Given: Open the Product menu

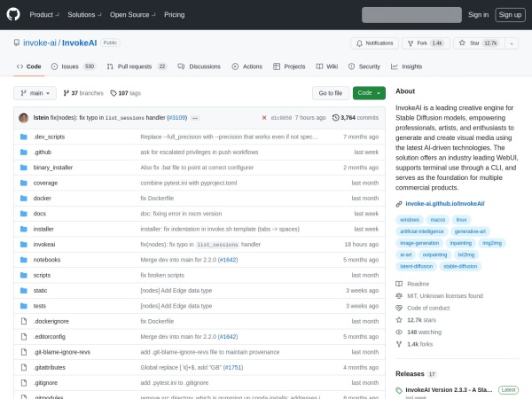Looking at the screenshot, I should (x=43, y=14).
